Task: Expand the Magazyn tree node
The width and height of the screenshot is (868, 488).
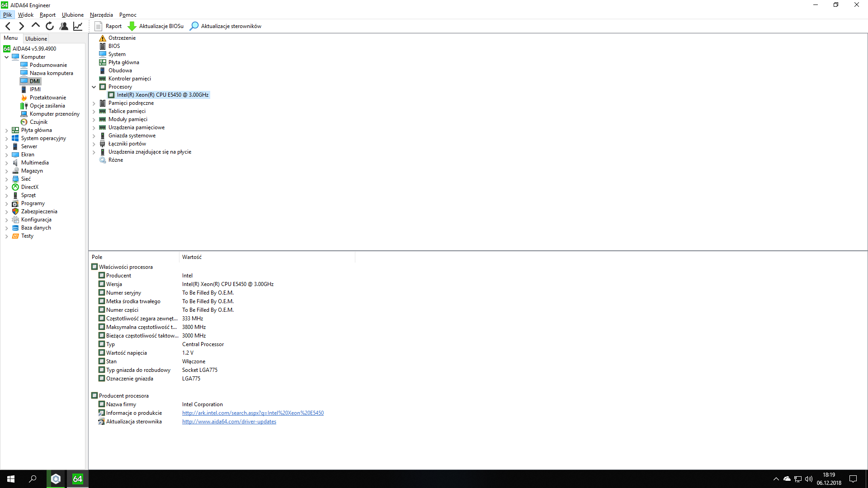Action: [7, 171]
